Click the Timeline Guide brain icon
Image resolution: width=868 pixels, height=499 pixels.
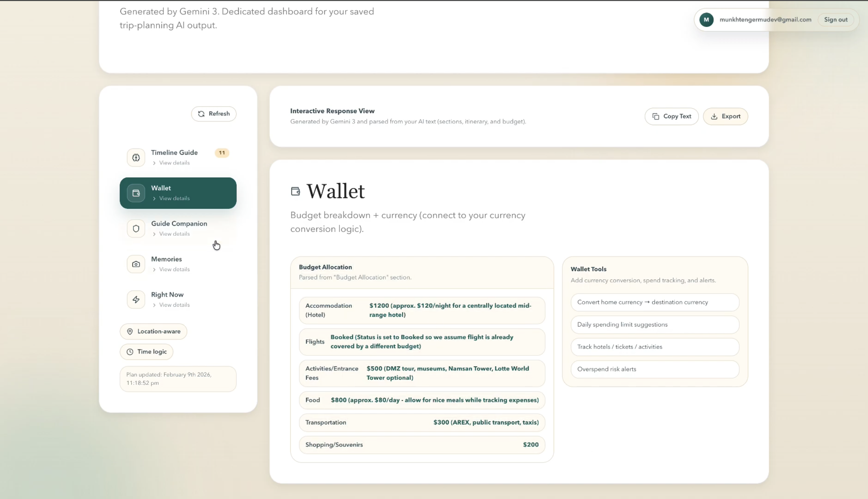tap(136, 157)
